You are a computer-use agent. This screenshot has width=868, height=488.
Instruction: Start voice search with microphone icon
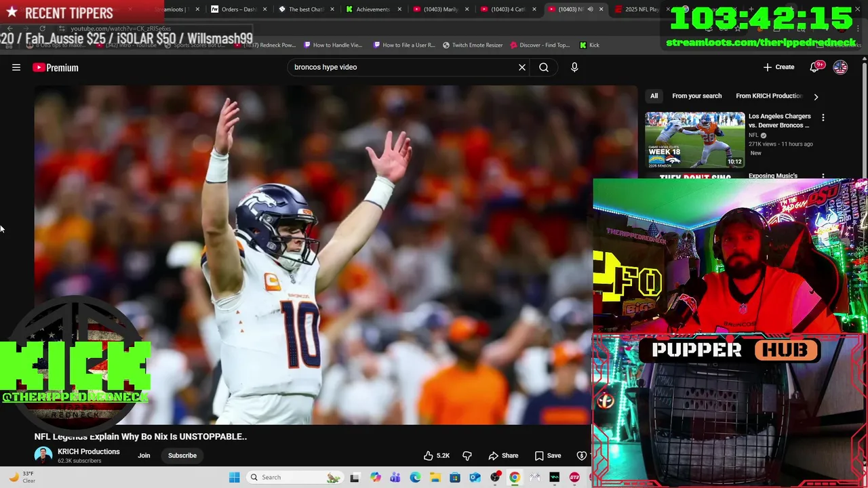click(x=574, y=67)
